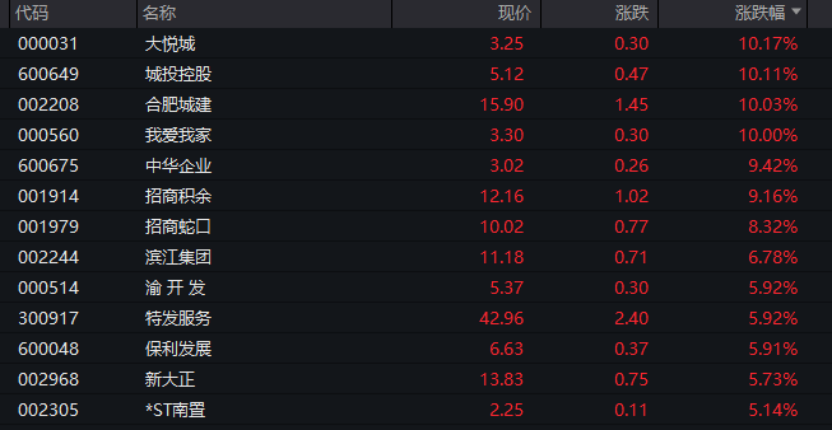Click the *ST南置 stock name

[x=176, y=410]
